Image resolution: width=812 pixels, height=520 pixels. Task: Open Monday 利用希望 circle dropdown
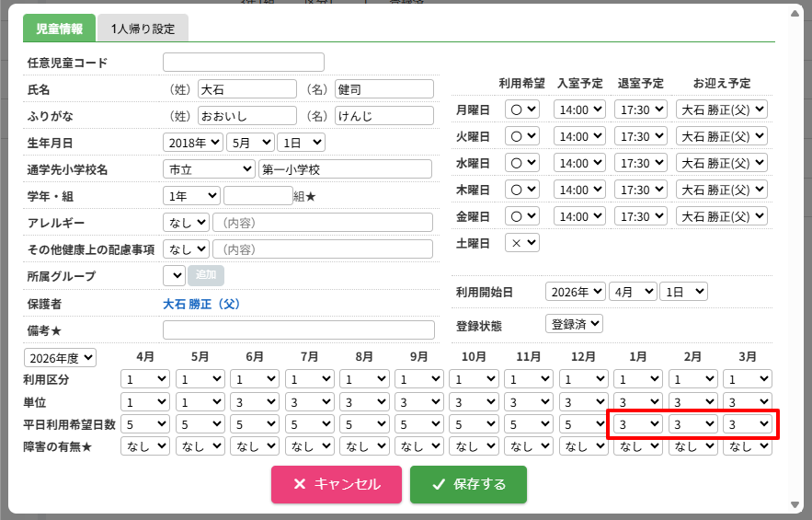click(x=522, y=110)
